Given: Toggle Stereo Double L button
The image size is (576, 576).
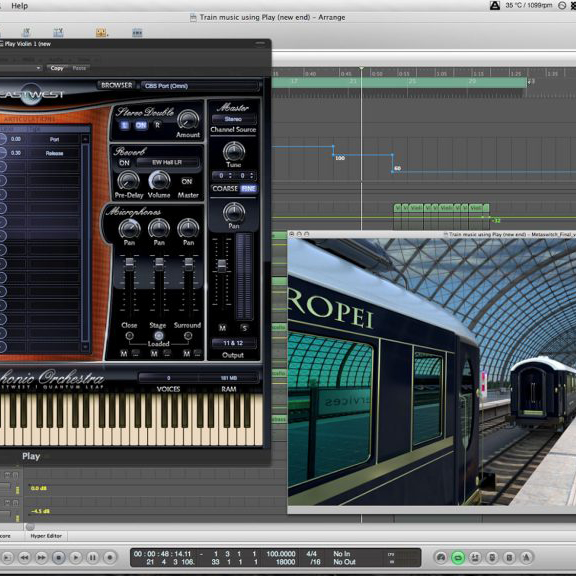Looking at the screenshot, I should (x=125, y=125).
